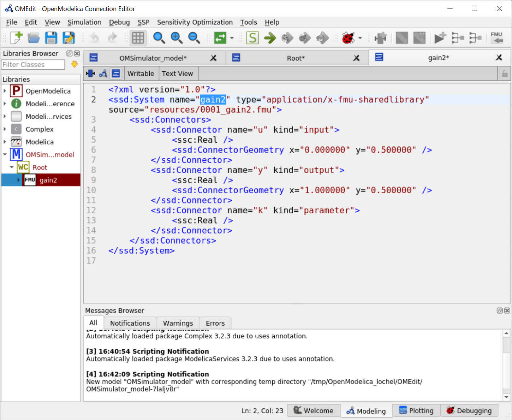The image size is (512, 420).
Task: Open the SSP menu
Action: 143,22
